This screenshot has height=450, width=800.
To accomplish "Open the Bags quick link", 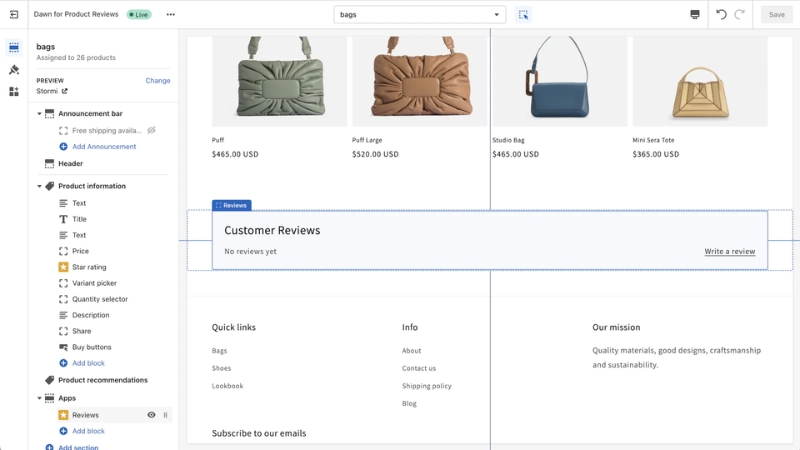I will pos(219,351).
